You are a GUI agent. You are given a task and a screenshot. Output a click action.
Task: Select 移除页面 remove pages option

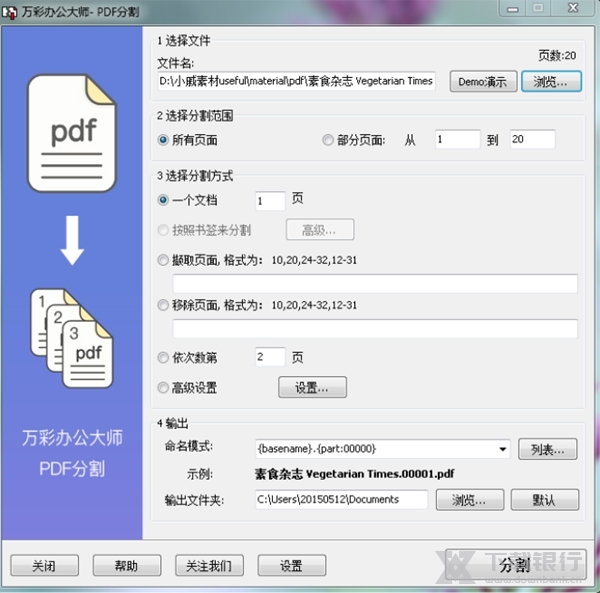pyautogui.click(x=164, y=305)
